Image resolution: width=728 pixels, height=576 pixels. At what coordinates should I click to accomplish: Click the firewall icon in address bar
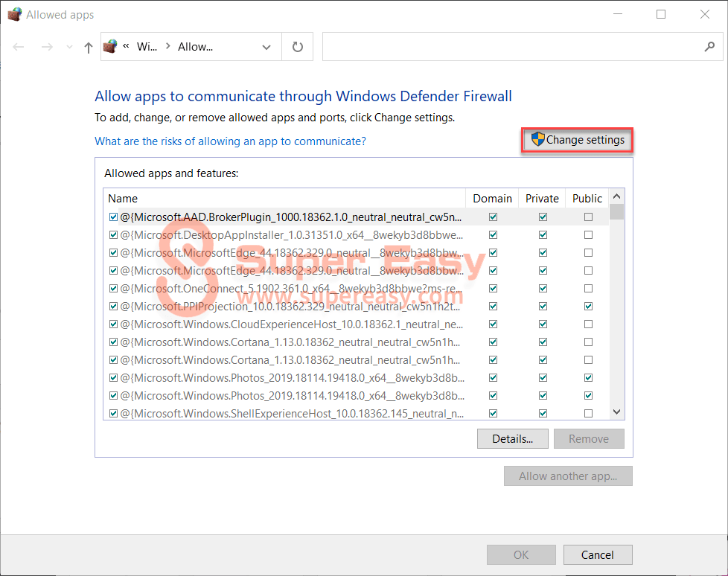click(110, 46)
